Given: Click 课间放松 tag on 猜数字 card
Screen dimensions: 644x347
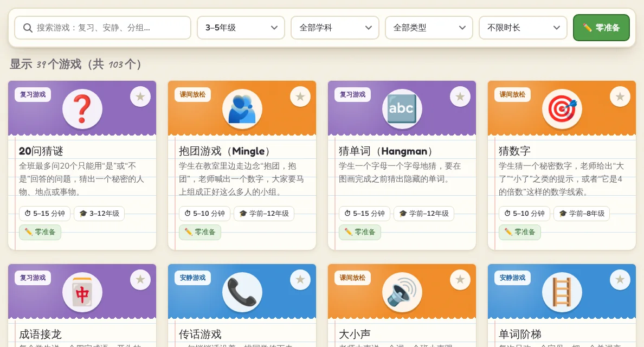Looking at the screenshot, I should click(x=513, y=94).
